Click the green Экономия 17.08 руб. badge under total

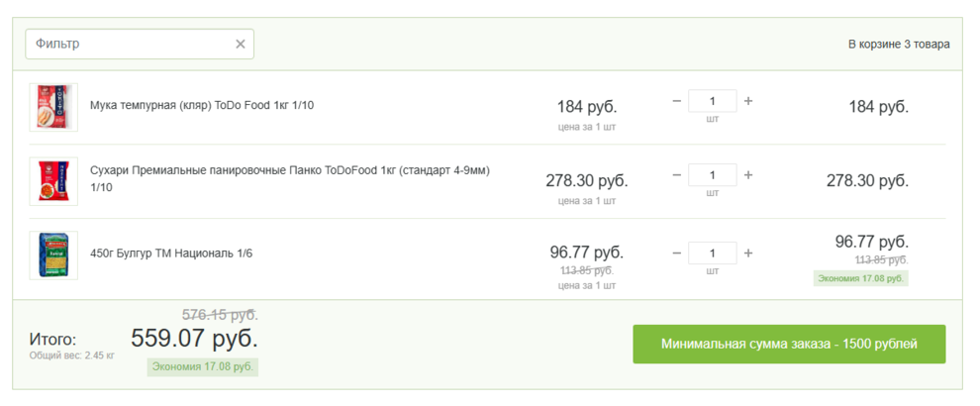(x=203, y=366)
